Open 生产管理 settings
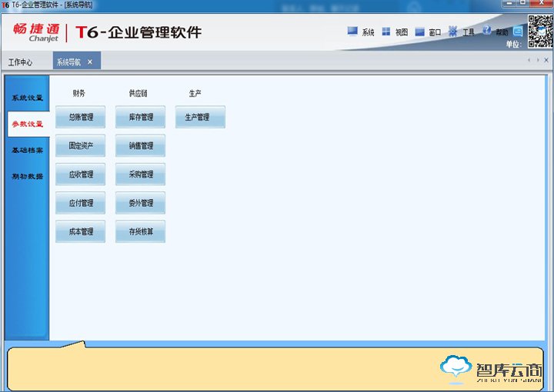The width and height of the screenshot is (554, 392). coord(200,117)
